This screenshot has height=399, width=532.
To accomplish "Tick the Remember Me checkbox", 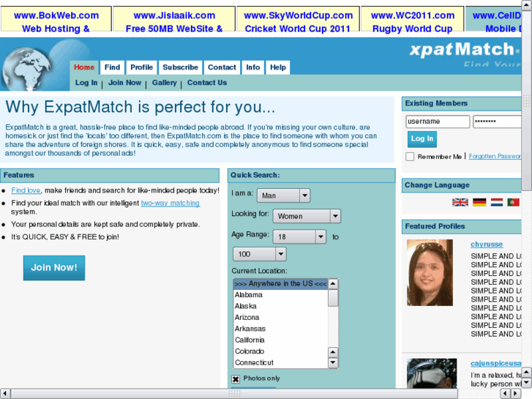I will click(410, 157).
